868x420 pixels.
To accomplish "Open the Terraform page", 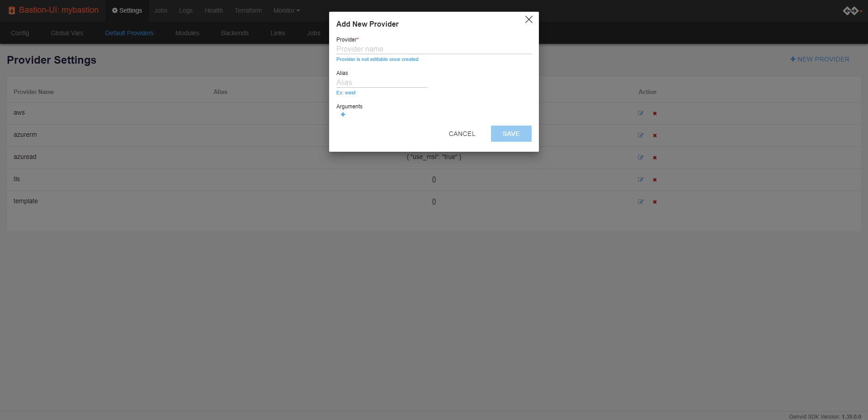I will point(248,10).
